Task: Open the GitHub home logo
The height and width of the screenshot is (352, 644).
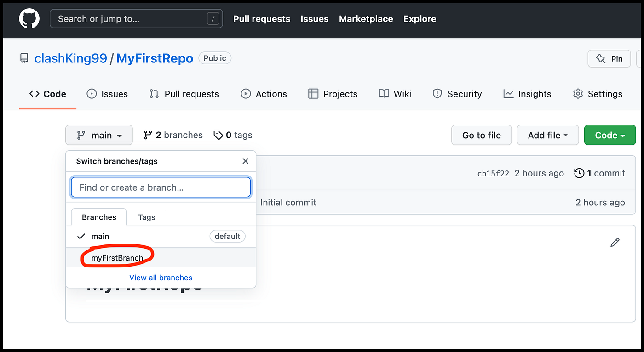Action: click(x=29, y=19)
